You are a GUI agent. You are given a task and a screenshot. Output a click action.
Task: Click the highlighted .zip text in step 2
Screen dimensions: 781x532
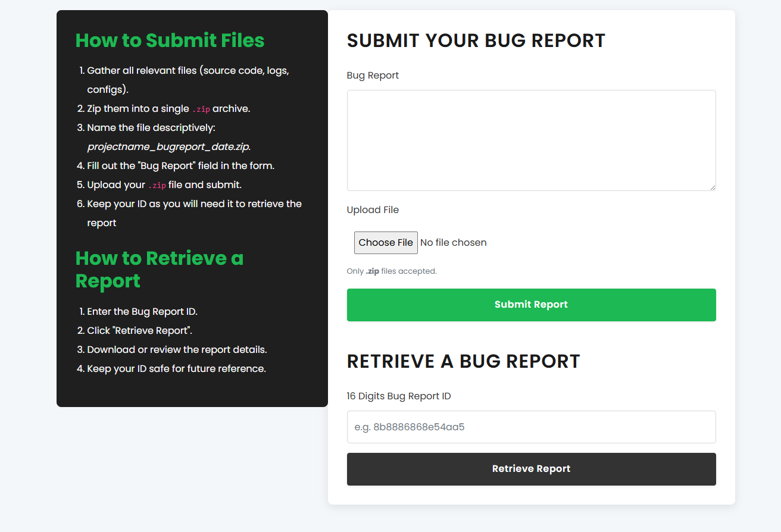[x=201, y=109]
